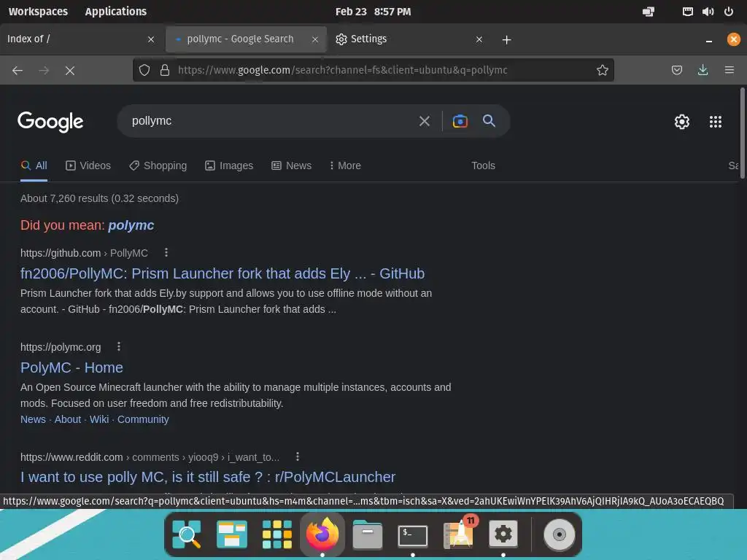The image size is (747, 560).
Task: Open a new browser tab
Action: [x=506, y=39]
